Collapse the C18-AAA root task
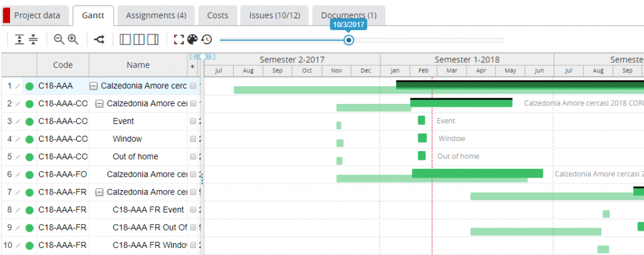 [x=93, y=86]
